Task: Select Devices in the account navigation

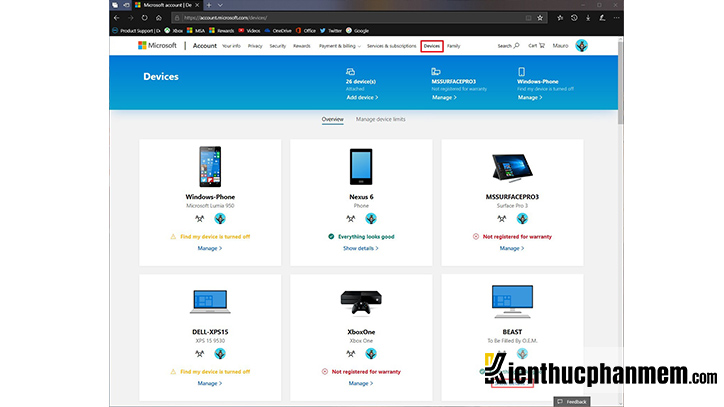Action: click(x=432, y=46)
